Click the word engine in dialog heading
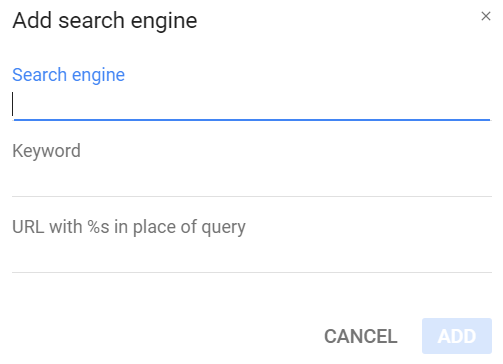This screenshot has width=503, height=364. pos(164,22)
